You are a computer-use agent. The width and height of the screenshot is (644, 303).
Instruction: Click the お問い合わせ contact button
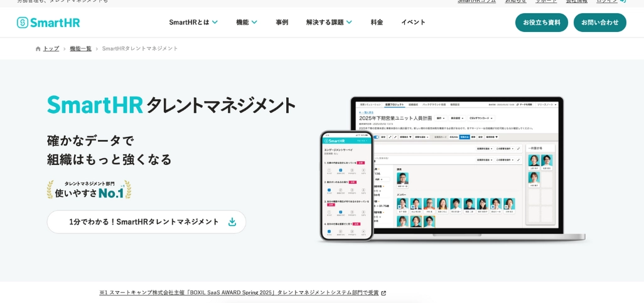point(599,23)
